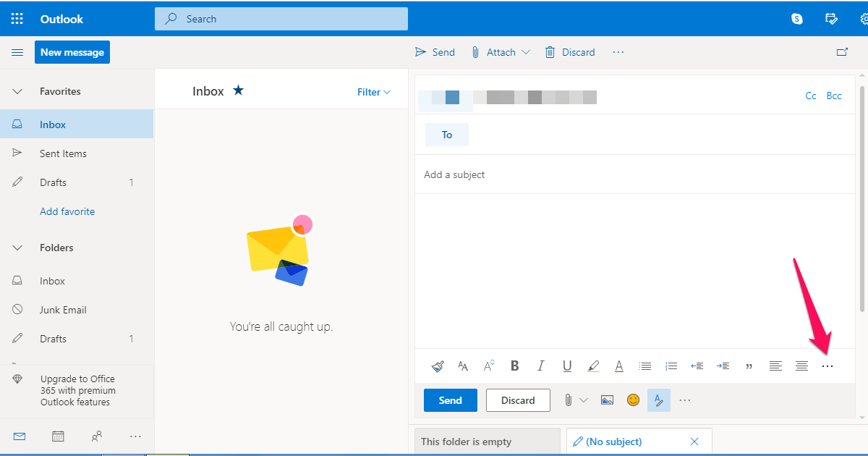Click Discard in the top command bar
868x456 pixels.
click(x=570, y=52)
